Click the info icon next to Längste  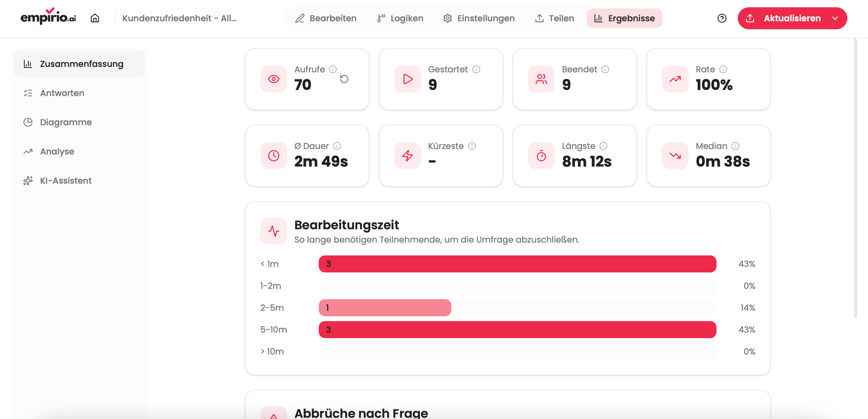(x=603, y=146)
